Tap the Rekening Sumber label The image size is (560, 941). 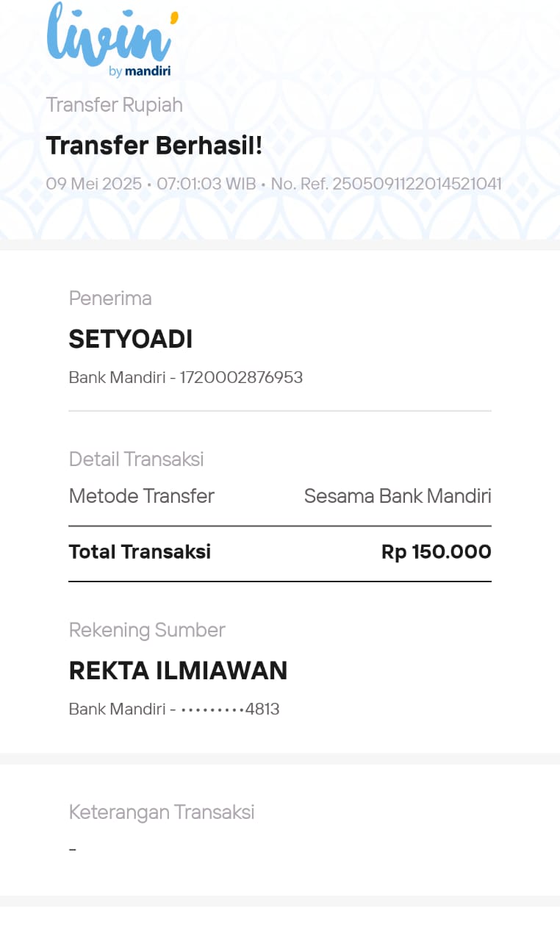point(147,630)
